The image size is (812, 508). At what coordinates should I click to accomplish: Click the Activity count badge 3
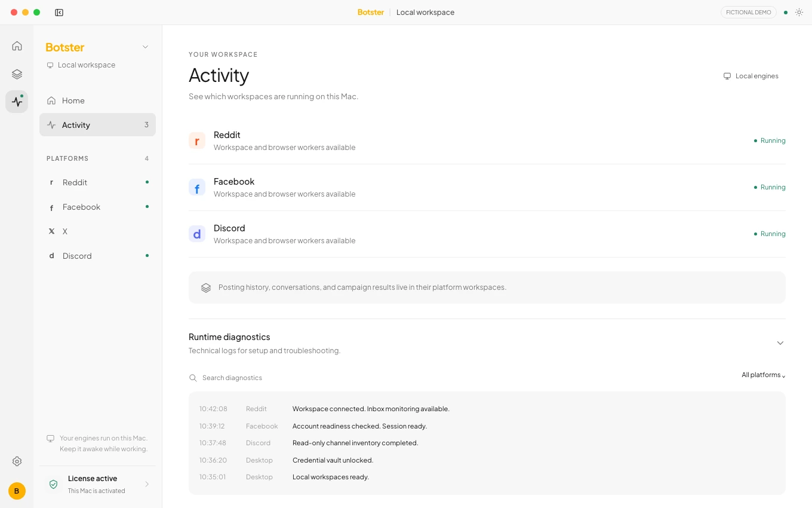tap(146, 125)
